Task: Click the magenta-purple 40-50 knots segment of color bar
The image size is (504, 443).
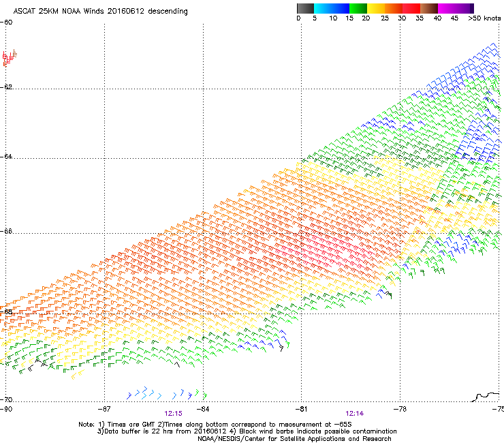Action: click(456, 8)
